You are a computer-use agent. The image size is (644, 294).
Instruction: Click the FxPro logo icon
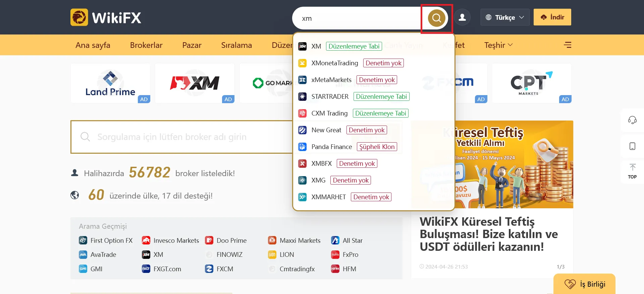(335, 254)
